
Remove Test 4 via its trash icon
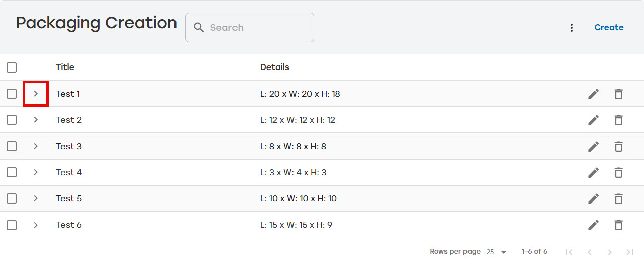[x=618, y=172]
